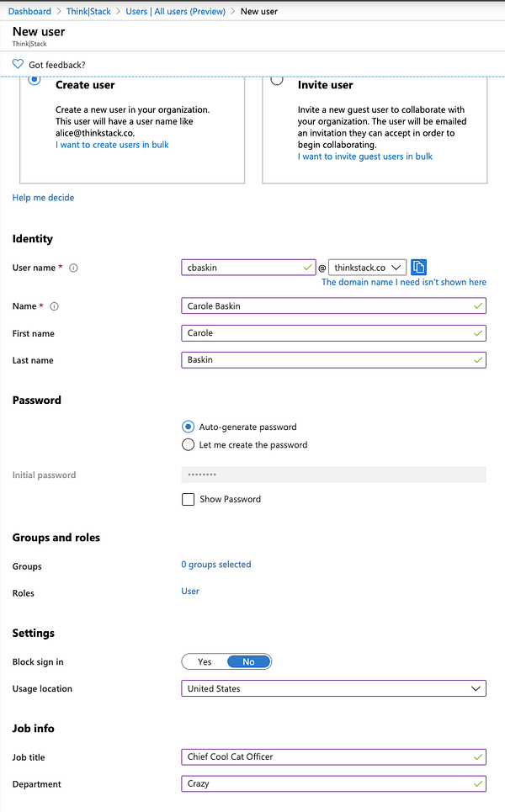Enable the Show Password checkbox
The image size is (505, 812).
pos(189,499)
